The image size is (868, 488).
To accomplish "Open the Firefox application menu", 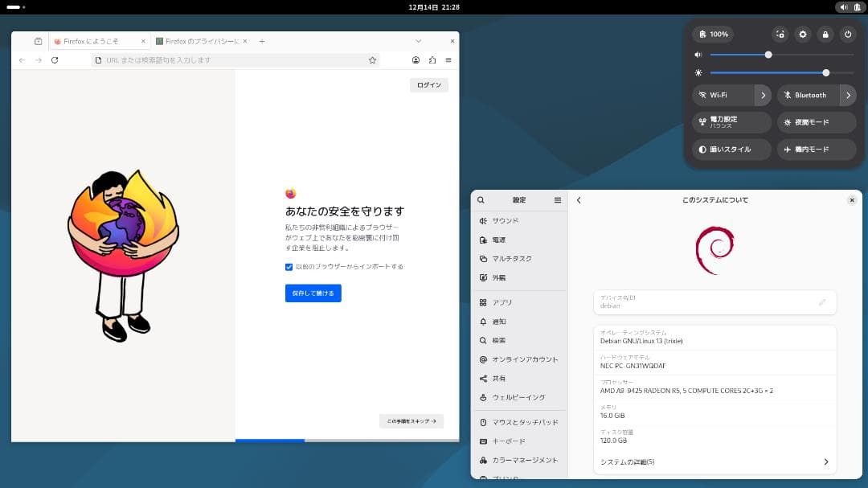I will click(x=448, y=59).
